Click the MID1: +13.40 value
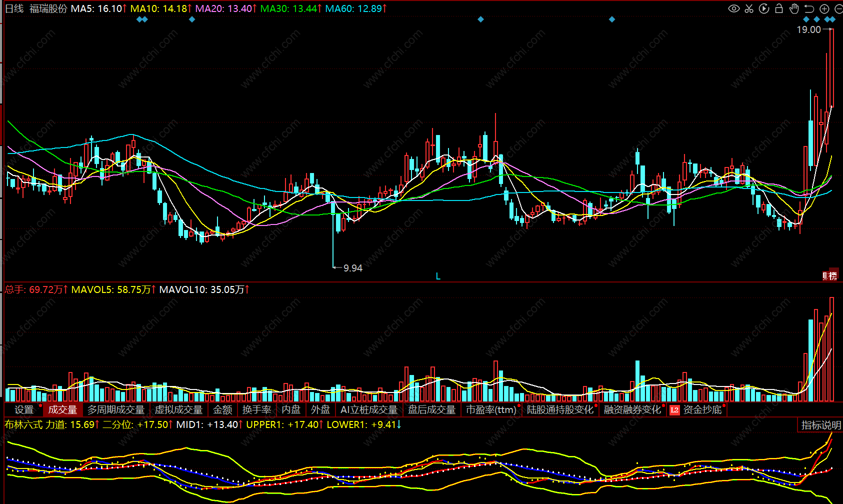Image resolution: width=843 pixels, height=504 pixels. [209, 424]
